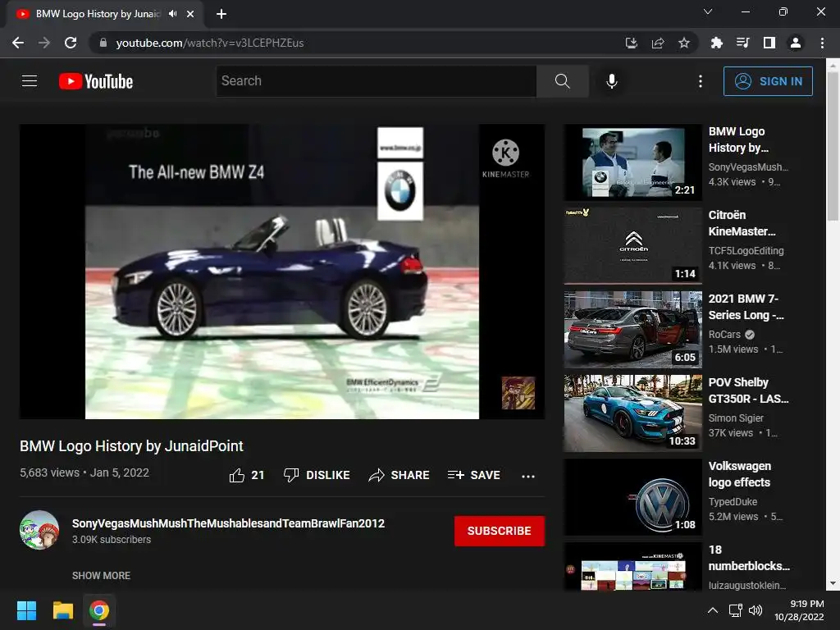Open 2021 BMW 7-Series Long video title
Viewport: 840px width, 630px height.
click(x=746, y=307)
